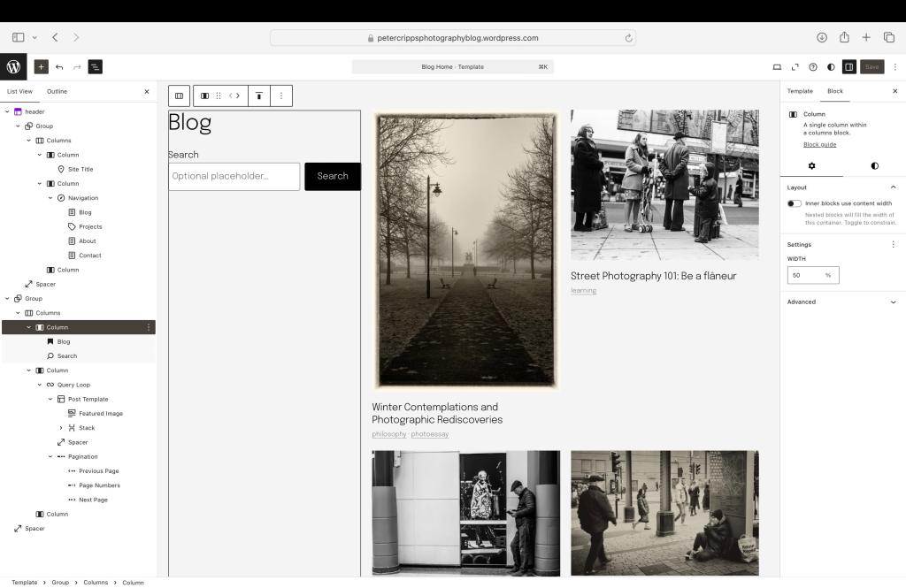The width and height of the screenshot is (906, 588).
Task: Click the black Search button
Action: click(x=333, y=176)
